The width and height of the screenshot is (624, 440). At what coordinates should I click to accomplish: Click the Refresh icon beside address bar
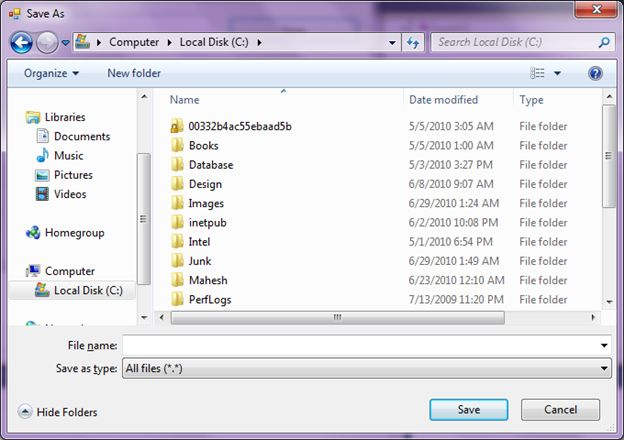point(413,42)
